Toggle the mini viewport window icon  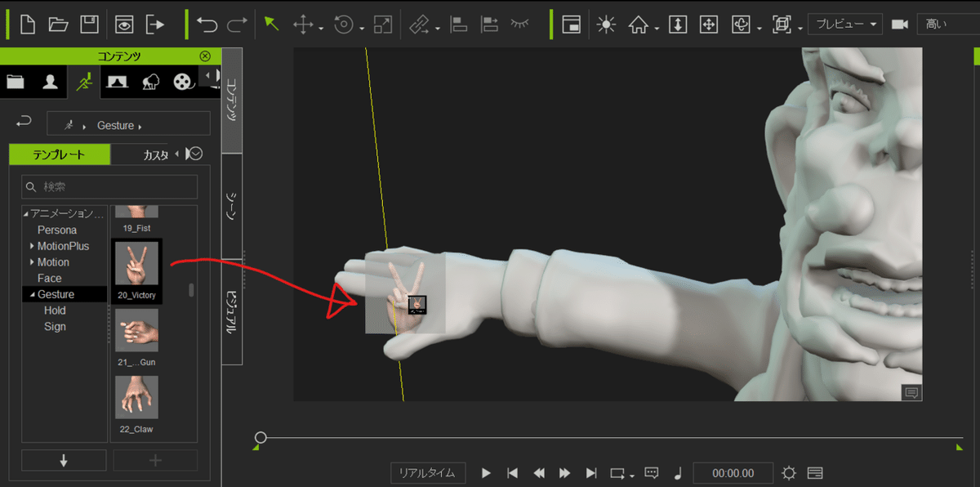(x=571, y=25)
